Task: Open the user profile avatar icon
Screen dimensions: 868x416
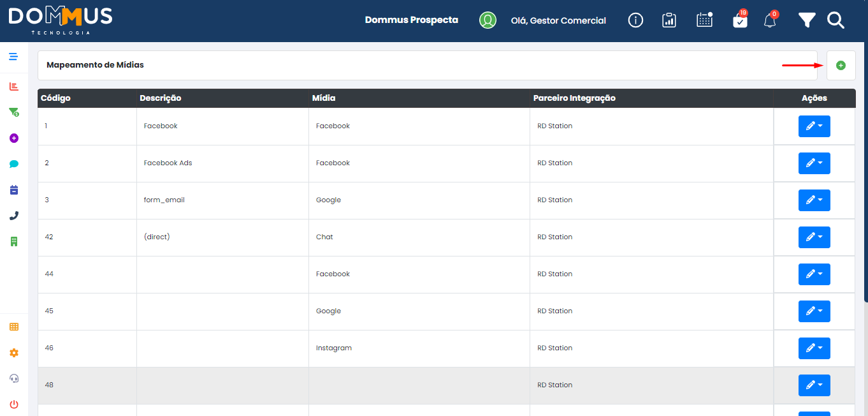Action: 488,20
